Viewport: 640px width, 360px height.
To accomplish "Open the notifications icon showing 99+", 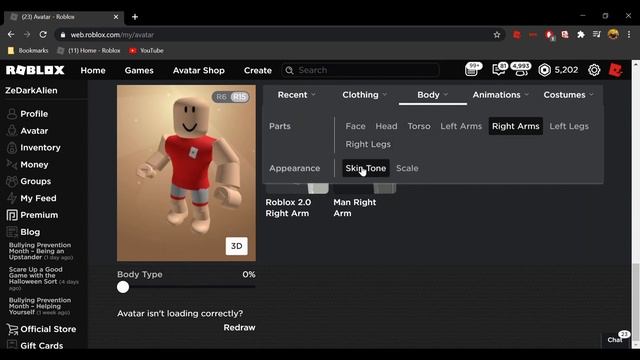I will coord(472,70).
